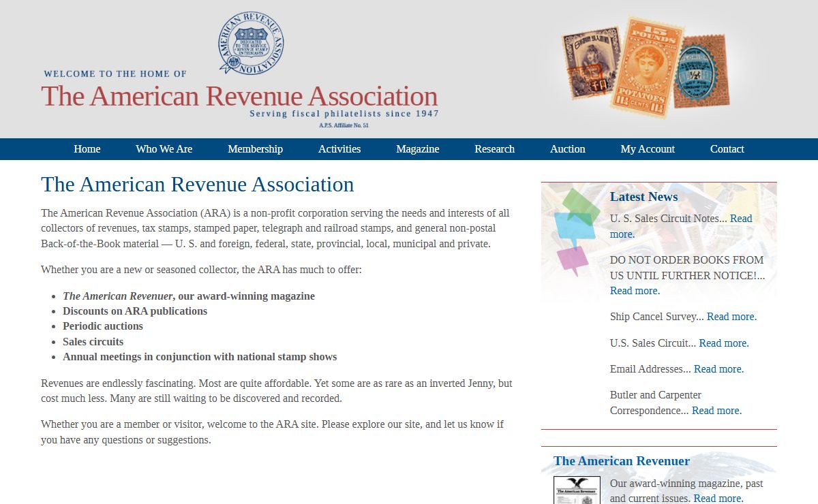Read more about U. S. Sales Circuit Notes

click(x=741, y=219)
